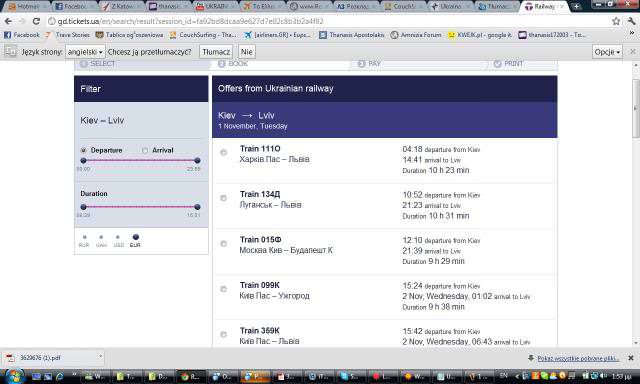Screen dimensions: 640x384
Task: Expand the 3629676 (1).pdf download menu
Action: (x=100, y=357)
